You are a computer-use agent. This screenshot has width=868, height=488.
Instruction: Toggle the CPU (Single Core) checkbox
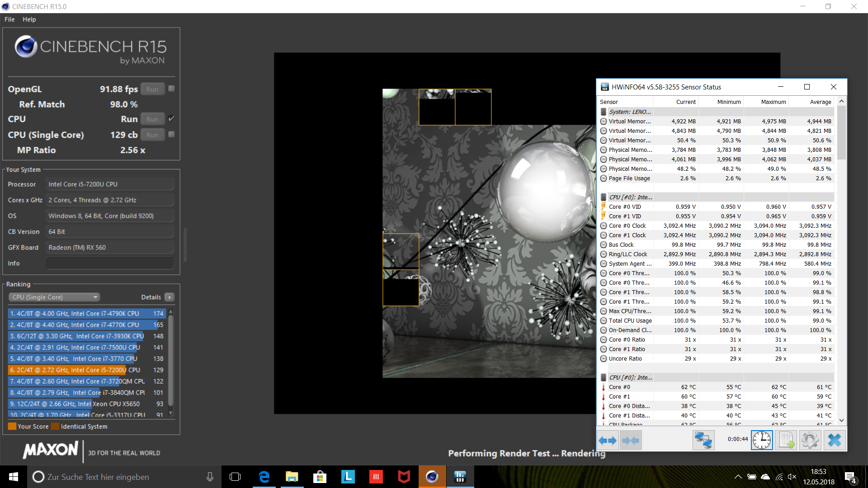point(171,134)
